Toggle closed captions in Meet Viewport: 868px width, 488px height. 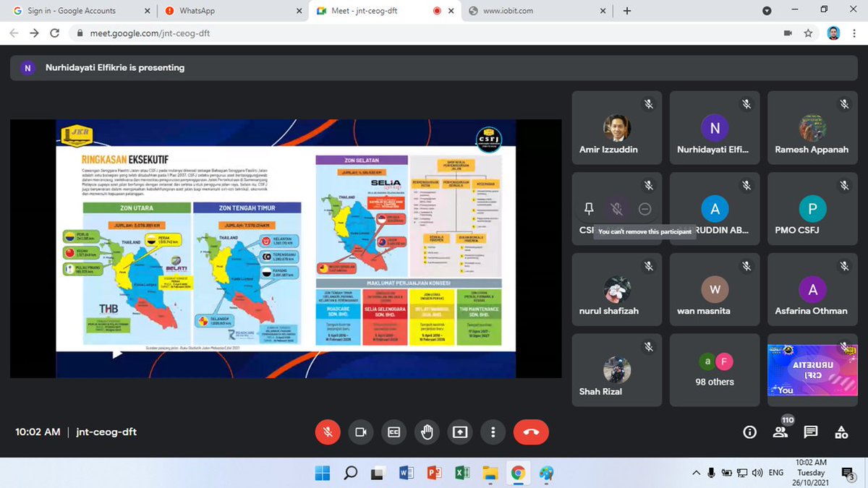tap(393, 432)
